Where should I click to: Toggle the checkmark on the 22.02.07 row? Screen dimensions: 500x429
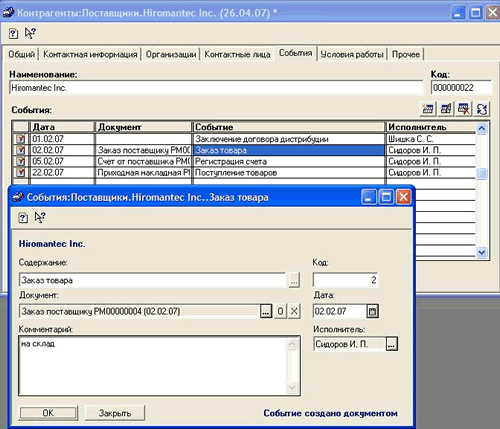pos(21,173)
